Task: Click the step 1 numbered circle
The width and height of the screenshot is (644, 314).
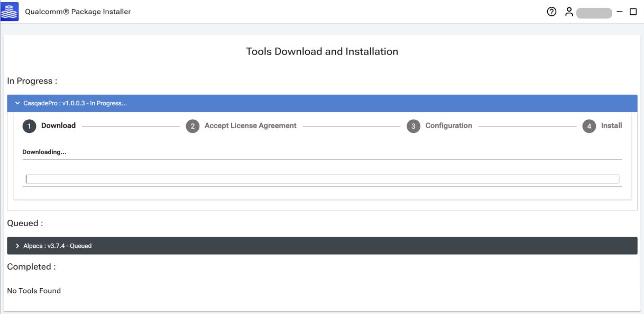Action: pos(29,126)
